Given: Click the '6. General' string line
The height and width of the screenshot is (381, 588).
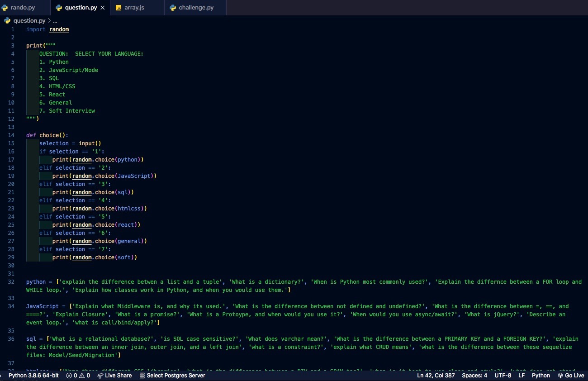Looking at the screenshot, I should coord(56,103).
